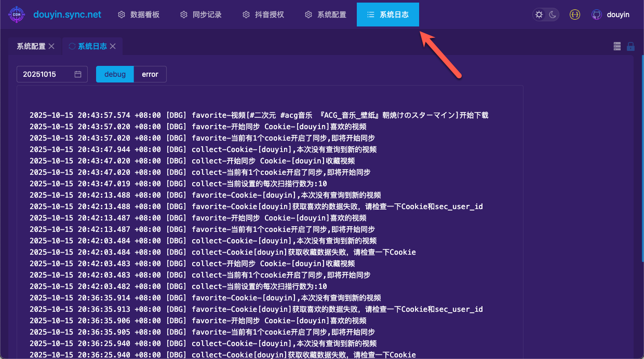Image resolution: width=644 pixels, height=359 pixels.
Task: Click the blue lock icon near the tab bar
Action: (x=630, y=46)
